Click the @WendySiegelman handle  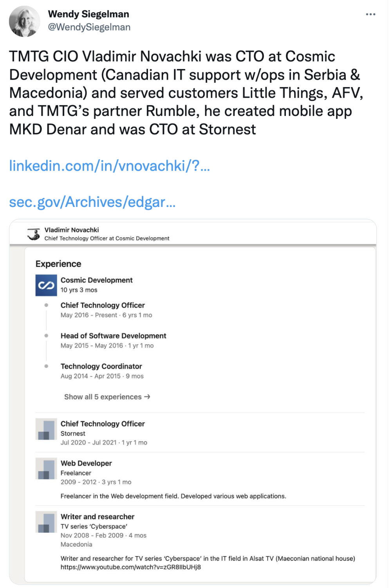pos(89,27)
